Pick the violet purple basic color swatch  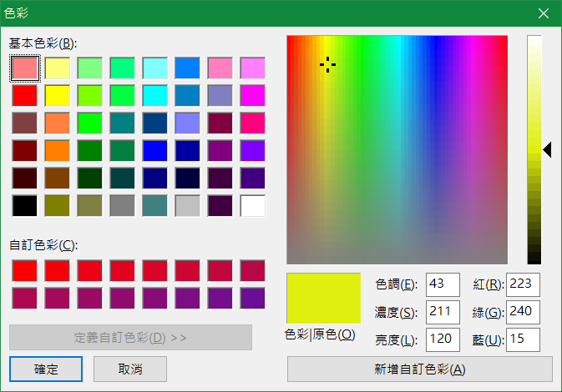253,151
